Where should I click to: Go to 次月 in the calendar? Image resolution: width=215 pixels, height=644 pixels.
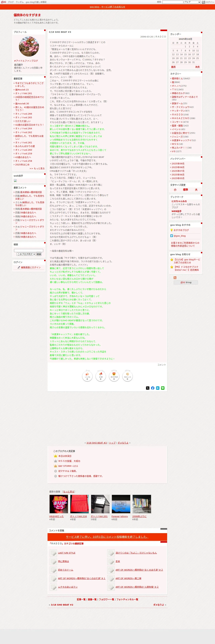197,67
